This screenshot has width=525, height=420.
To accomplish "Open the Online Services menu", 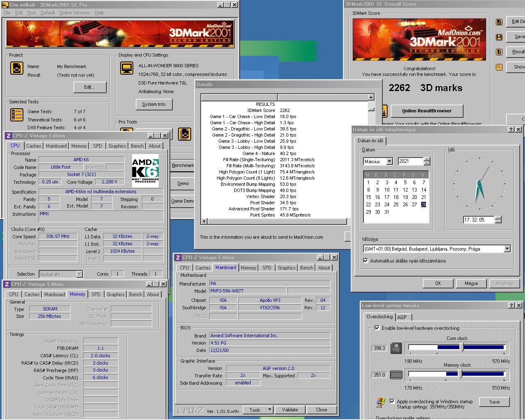I will (74, 13).
